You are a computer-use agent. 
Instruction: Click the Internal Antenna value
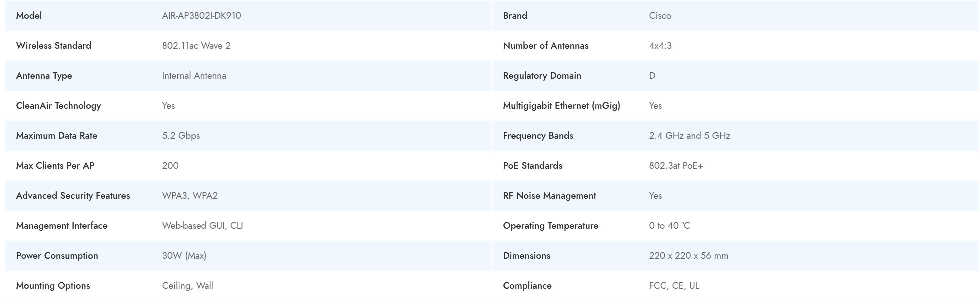coord(194,76)
